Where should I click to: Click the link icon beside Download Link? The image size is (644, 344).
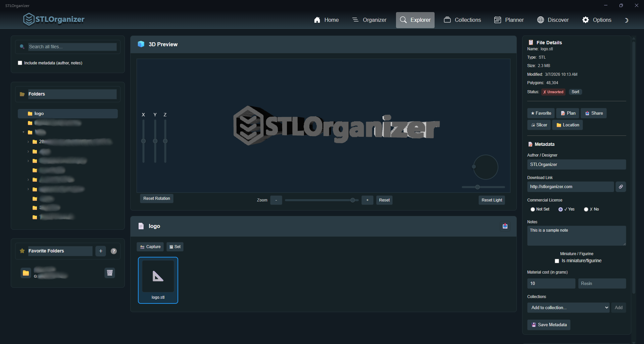[x=621, y=187]
